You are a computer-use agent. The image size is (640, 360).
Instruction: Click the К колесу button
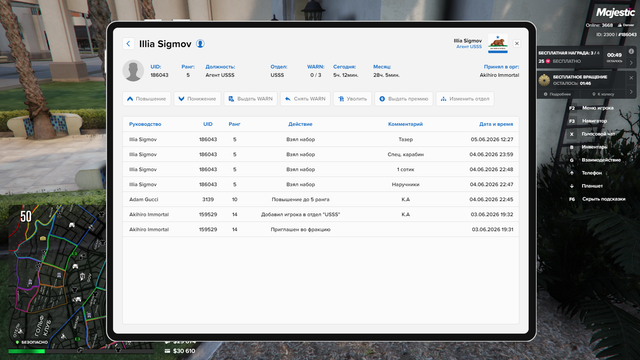[603, 94]
